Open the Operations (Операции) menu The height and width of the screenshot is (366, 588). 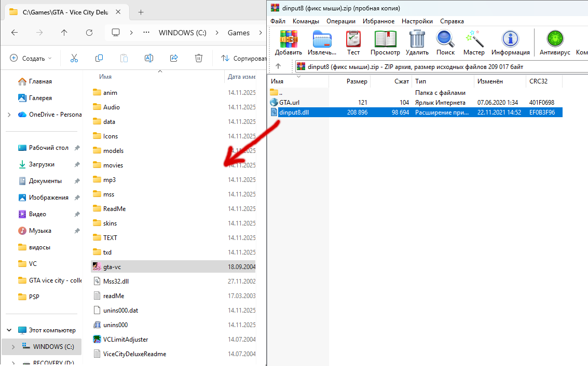coord(341,21)
